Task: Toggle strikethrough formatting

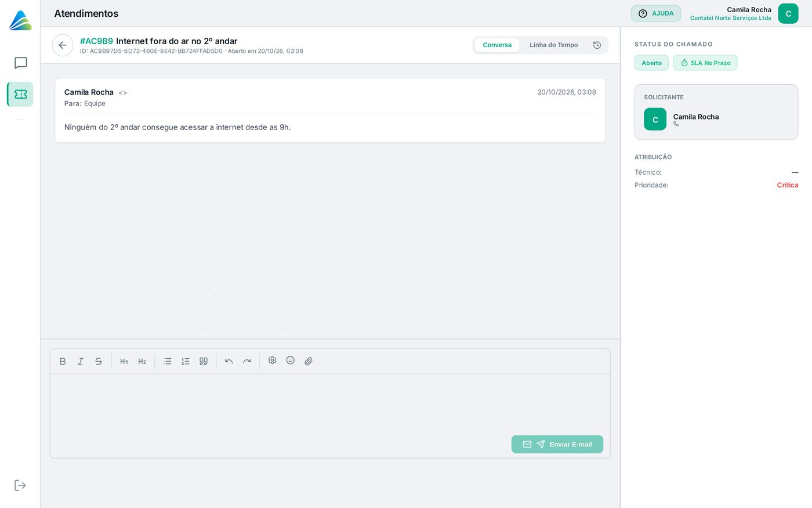Action: (99, 361)
